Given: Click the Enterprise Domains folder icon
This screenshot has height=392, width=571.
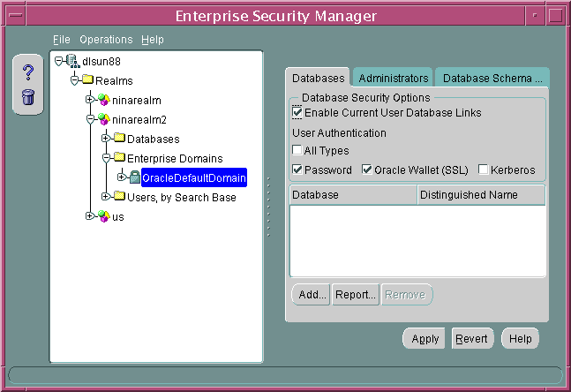Looking at the screenshot, I should point(119,158).
